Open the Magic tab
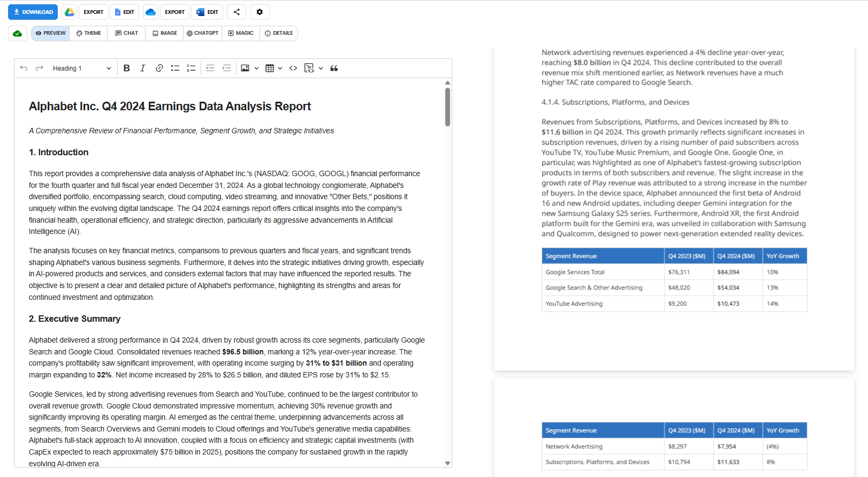868x477 pixels. (x=241, y=33)
